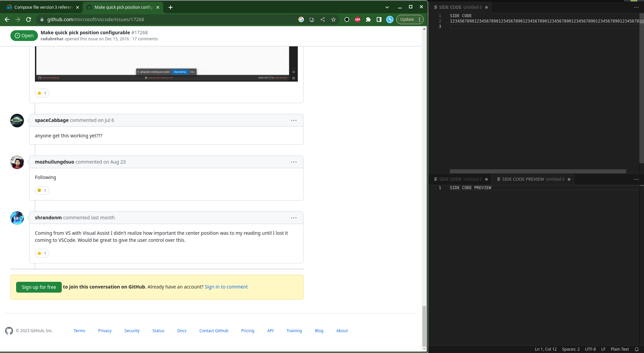Expand the browser tab search chevron
The image size is (644, 353).
387,7
